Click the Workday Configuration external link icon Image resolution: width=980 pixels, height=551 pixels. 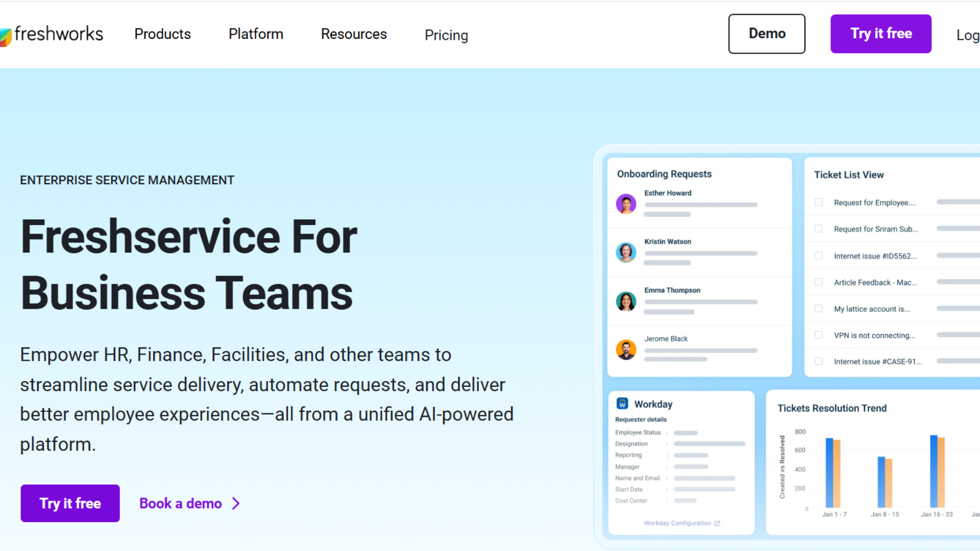[717, 523]
